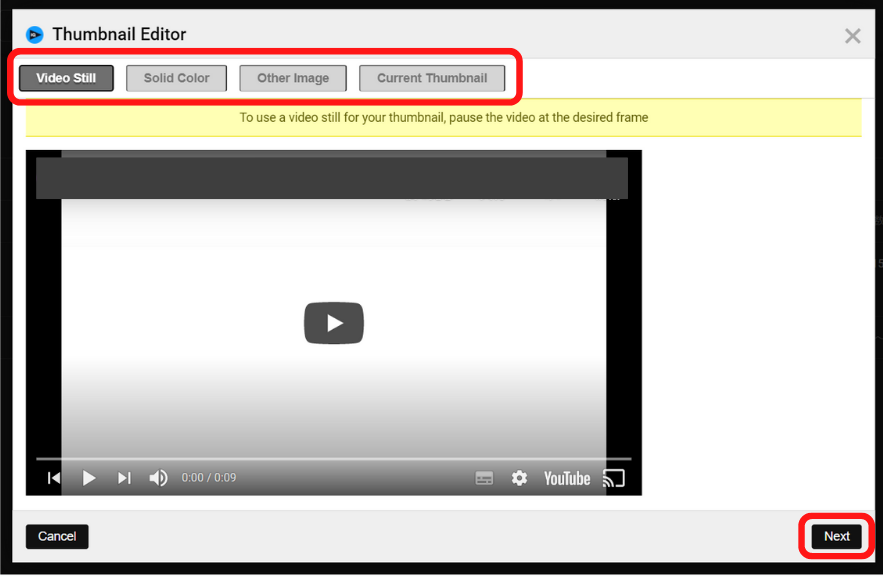
Task: Skip to the next video
Action: coord(124,479)
